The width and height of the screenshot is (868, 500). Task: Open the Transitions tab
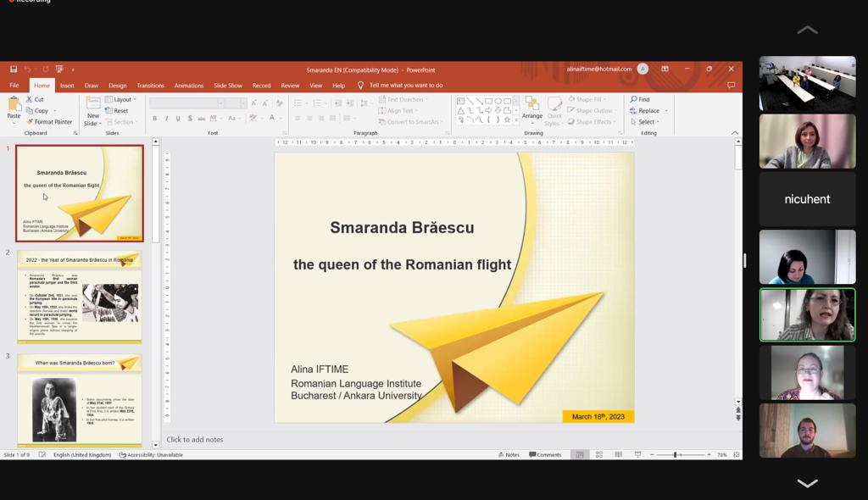point(151,86)
